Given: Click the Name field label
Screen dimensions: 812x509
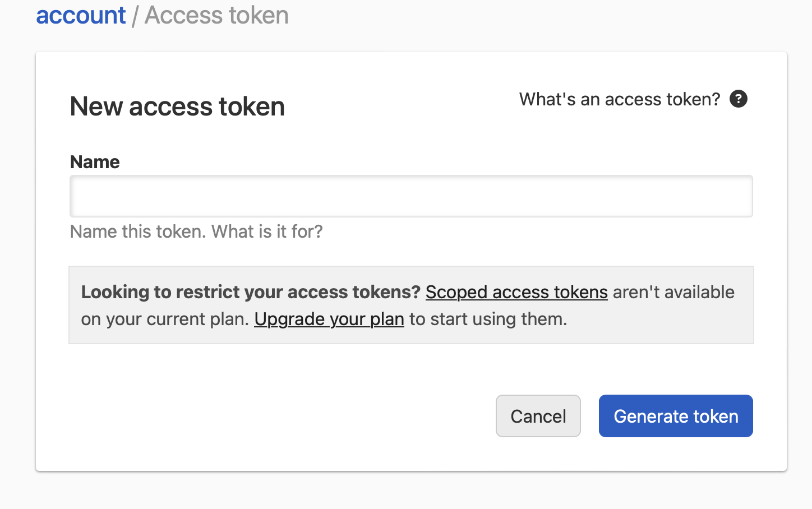Looking at the screenshot, I should pos(94,162).
